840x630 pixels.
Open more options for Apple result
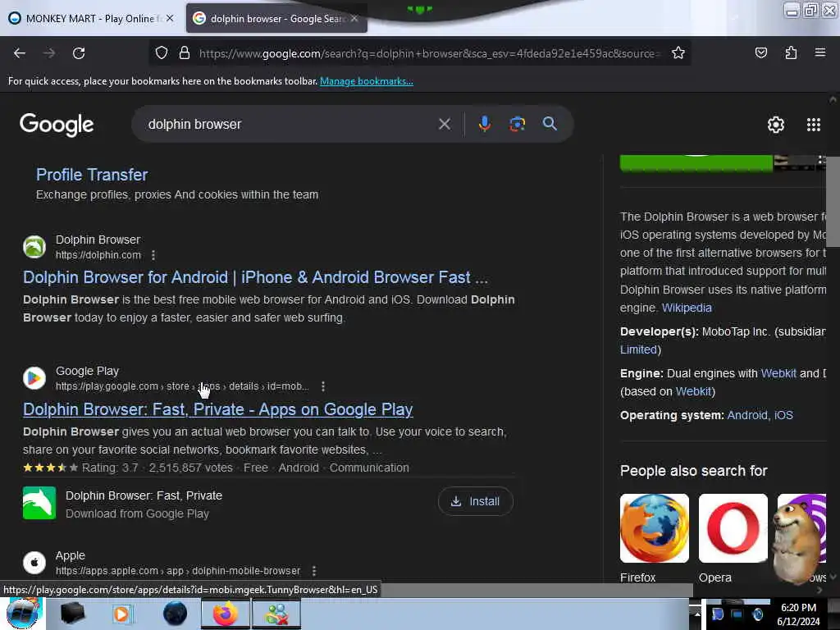[x=314, y=571]
